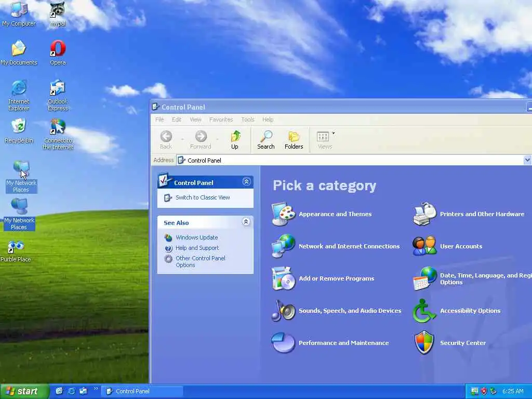The height and width of the screenshot is (399, 532).
Task: Click the Performance and Maintenance pie chart icon
Action: pyautogui.click(x=283, y=343)
